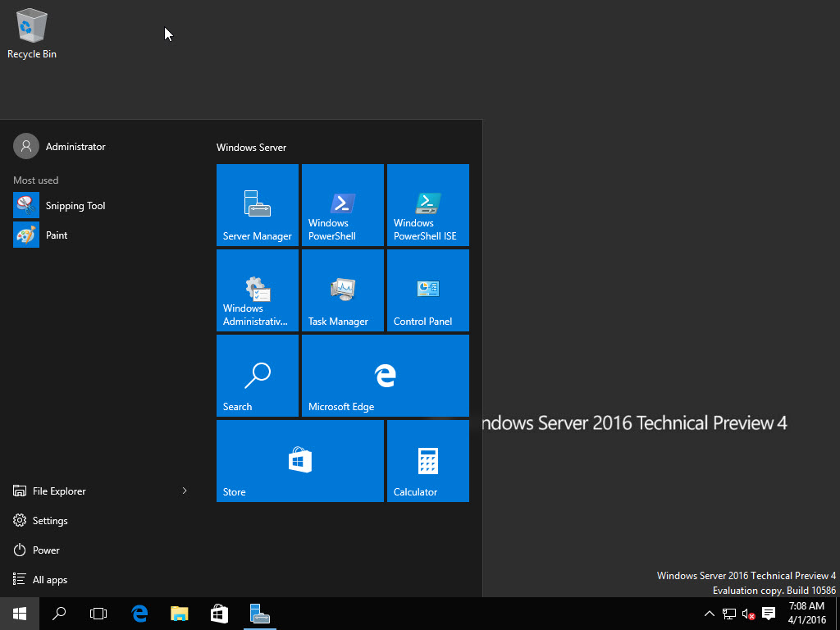Click the Most used heading
The width and height of the screenshot is (840, 630).
point(36,180)
